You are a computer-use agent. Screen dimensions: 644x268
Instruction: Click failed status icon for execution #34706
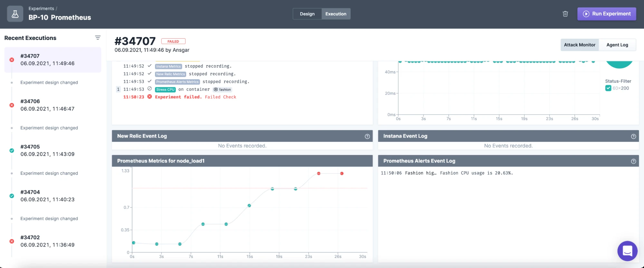click(12, 105)
